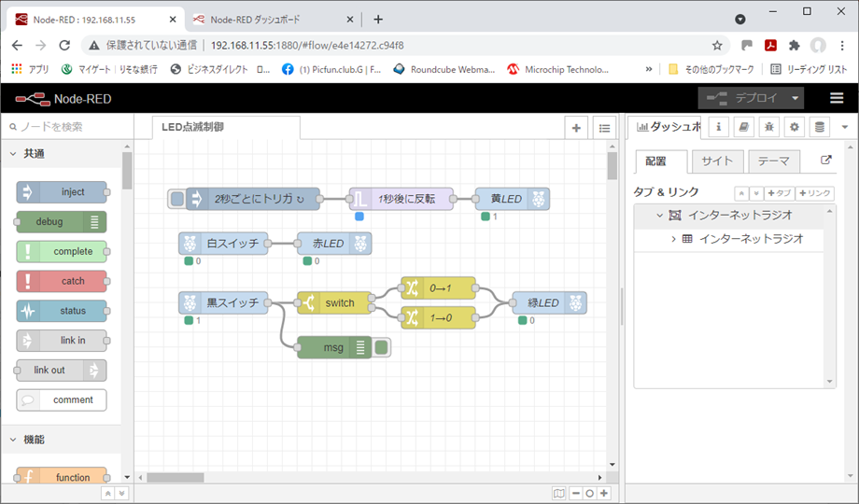Switch to the テーマ tab
Screen dimensions: 859x504
coord(773,161)
